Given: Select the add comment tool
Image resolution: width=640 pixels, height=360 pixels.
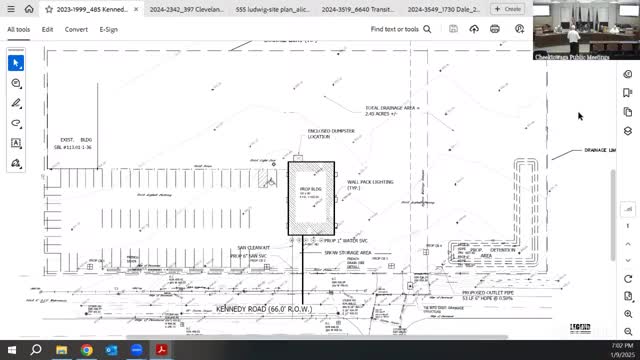Looking at the screenshot, I should [x=16, y=83].
